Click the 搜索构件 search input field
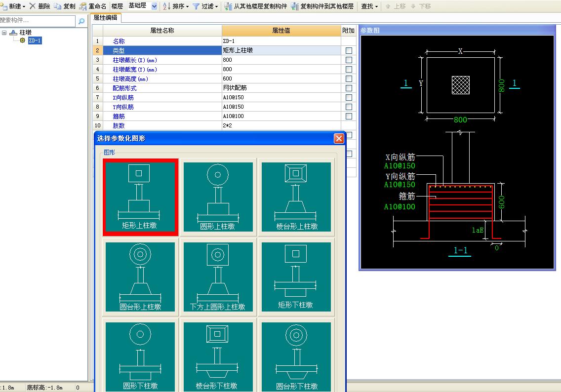This screenshot has width=561, height=392. 38,20
